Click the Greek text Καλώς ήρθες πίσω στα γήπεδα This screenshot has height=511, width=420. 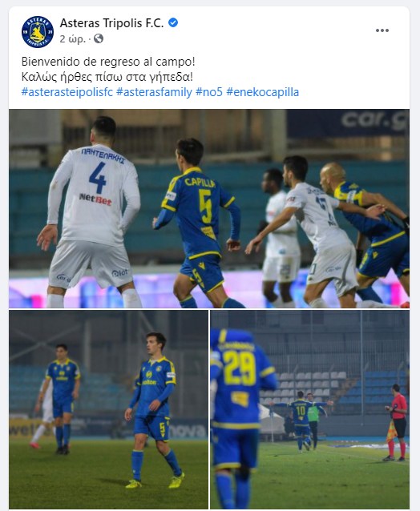(107, 77)
